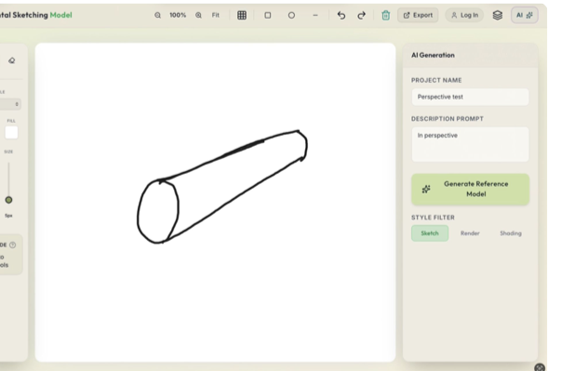Select the rectangle shape tool
The width and height of the screenshot is (588, 371).
(268, 16)
